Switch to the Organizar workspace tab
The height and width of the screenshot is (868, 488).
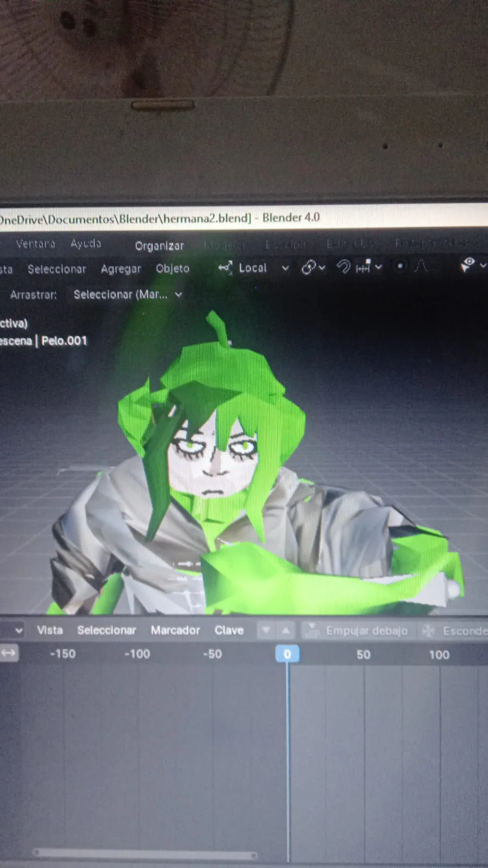coord(160,246)
